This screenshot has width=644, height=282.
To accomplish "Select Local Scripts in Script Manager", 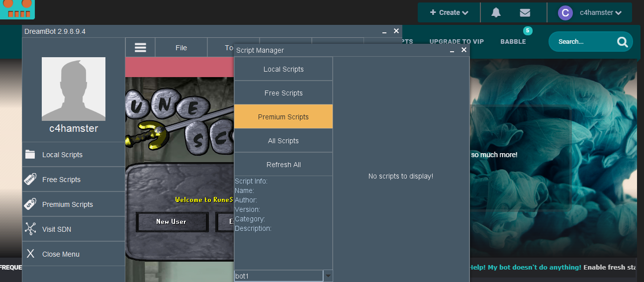I will tap(283, 69).
